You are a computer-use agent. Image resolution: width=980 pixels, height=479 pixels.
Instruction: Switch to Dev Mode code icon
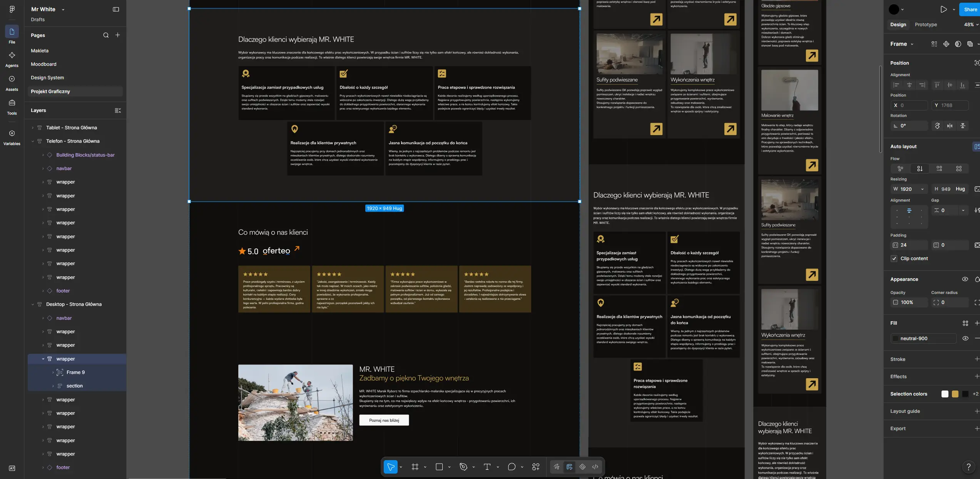[x=595, y=467]
